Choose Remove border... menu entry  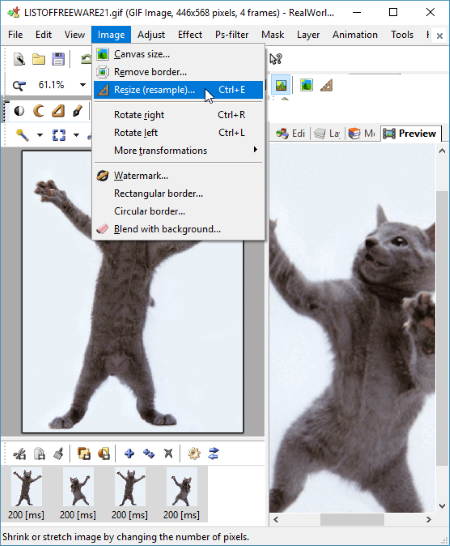coord(178,72)
